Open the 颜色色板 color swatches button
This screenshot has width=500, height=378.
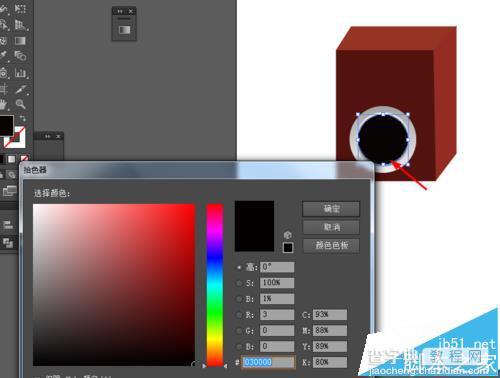click(331, 246)
